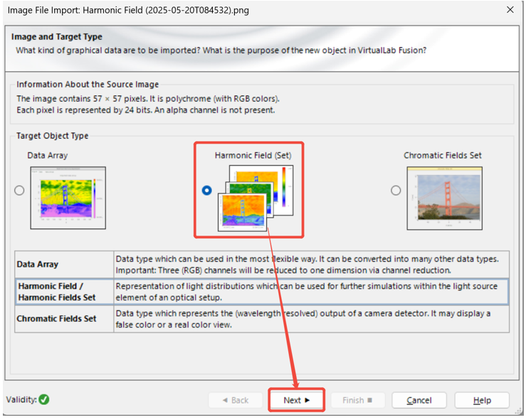526x420 pixels.
Task: Open Help for the import dialog
Action: click(482, 400)
